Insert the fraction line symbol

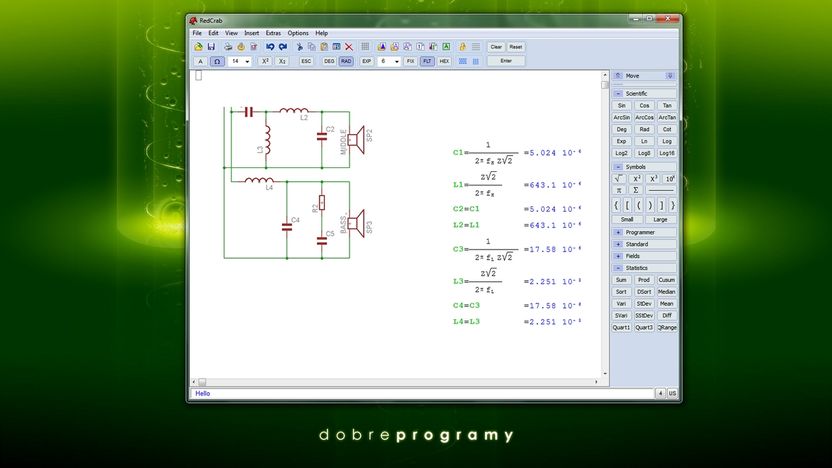point(661,190)
